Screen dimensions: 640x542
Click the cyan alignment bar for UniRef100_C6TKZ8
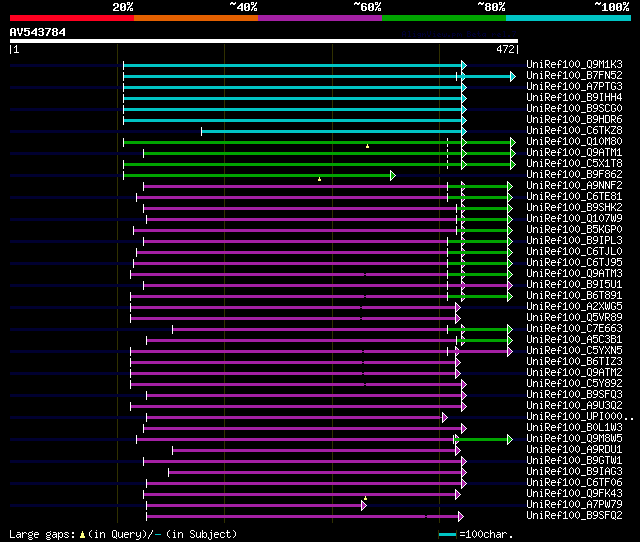pyautogui.click(x=332, y=131)
